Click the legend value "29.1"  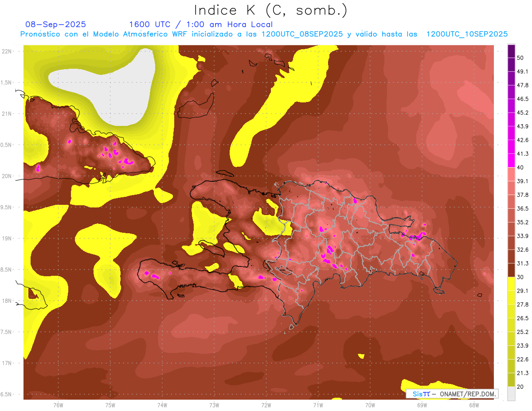tap(522, 290)
